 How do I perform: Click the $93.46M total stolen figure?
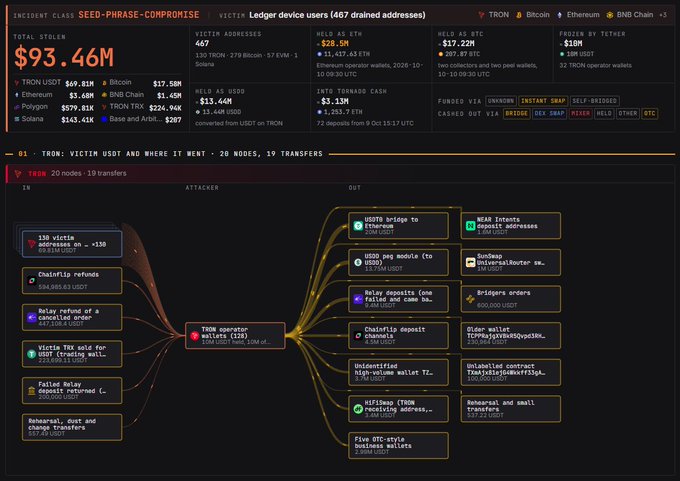click(64, 57)
